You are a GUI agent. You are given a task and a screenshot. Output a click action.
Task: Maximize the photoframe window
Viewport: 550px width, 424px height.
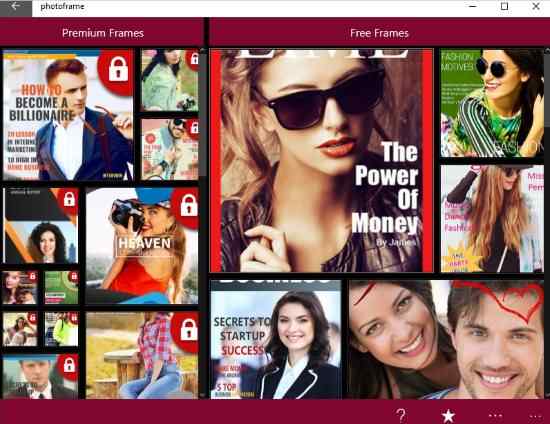coord(504,6)
